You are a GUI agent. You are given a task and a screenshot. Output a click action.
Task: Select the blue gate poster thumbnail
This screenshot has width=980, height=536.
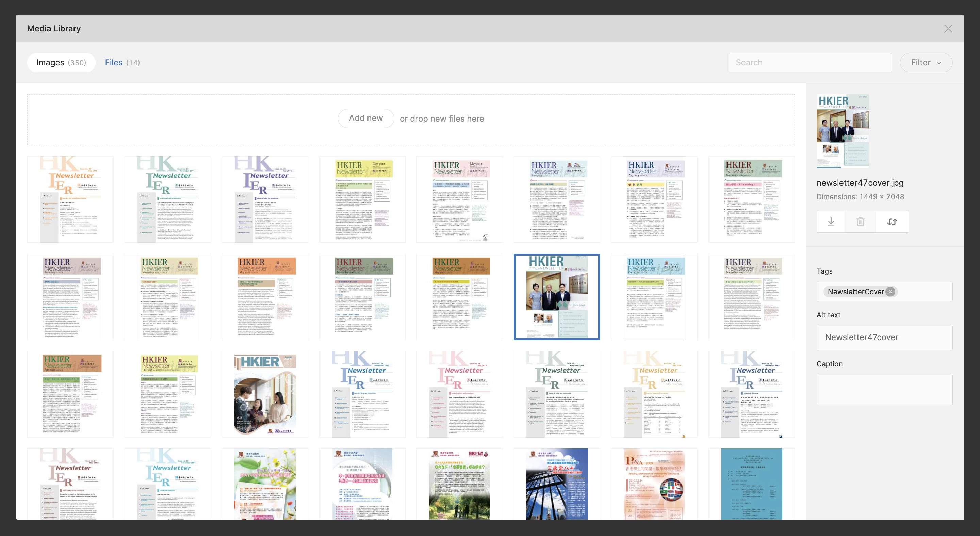(x=557, y=484)
